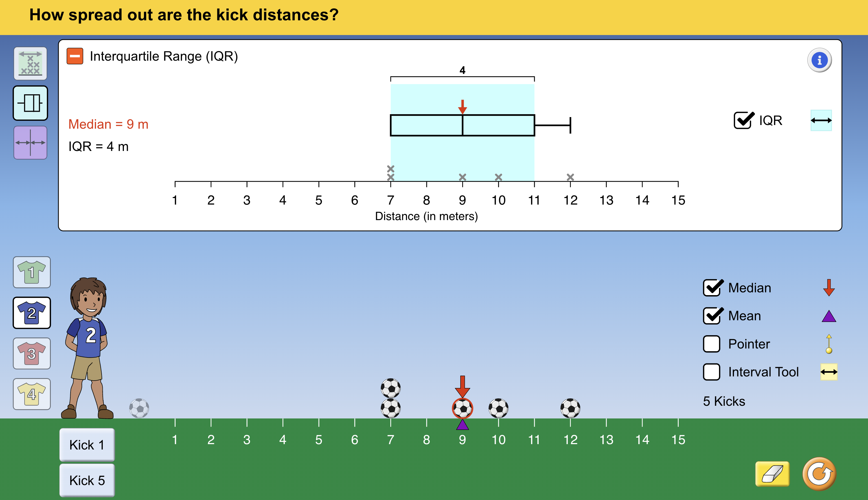Select the box plot view icon
Screen dimensions: 868x500
pos(30,103)
